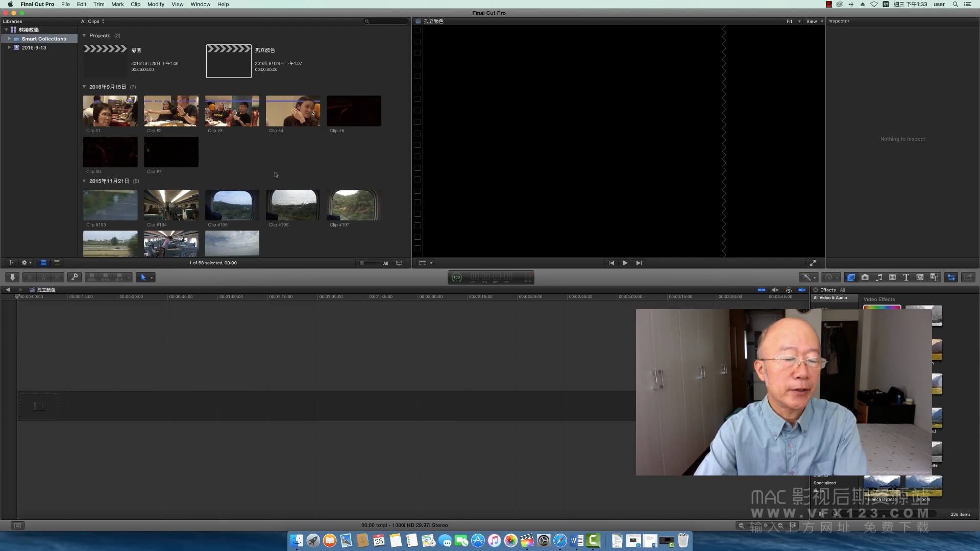The height and width of the screenshot is (551, 980).
Task: Choose the Select arrow tool
Action: [x=143, y=277]
